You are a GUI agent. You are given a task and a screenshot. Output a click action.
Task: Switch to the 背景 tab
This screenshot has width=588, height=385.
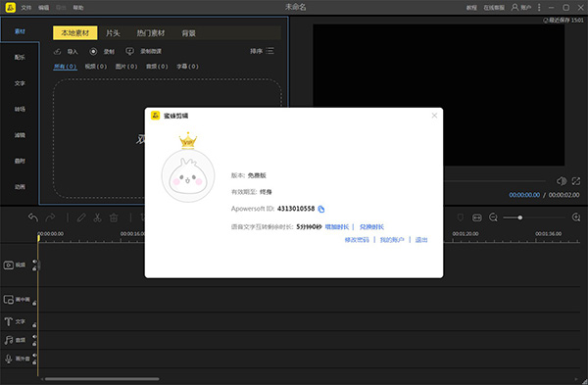click(x=188, y=33)
